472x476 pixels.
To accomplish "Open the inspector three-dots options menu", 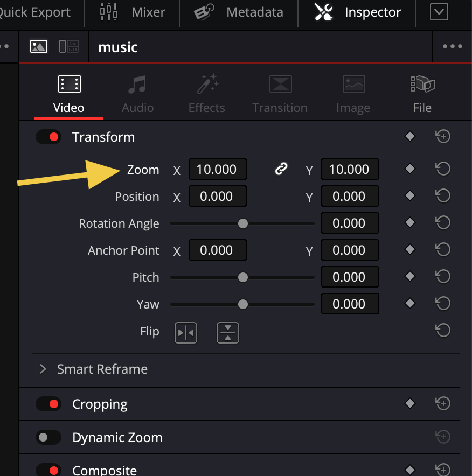I will coord(452,46).
